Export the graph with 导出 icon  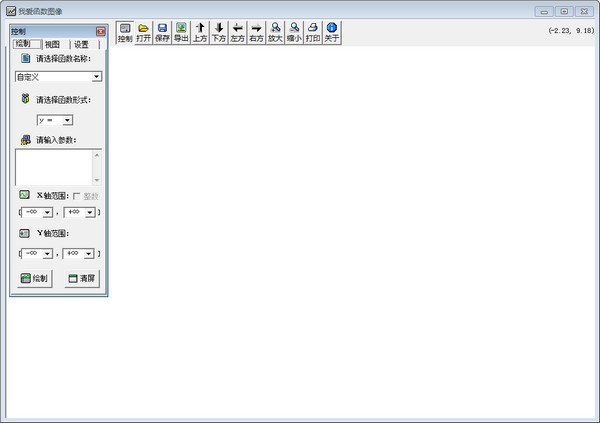tap(181, 32)
